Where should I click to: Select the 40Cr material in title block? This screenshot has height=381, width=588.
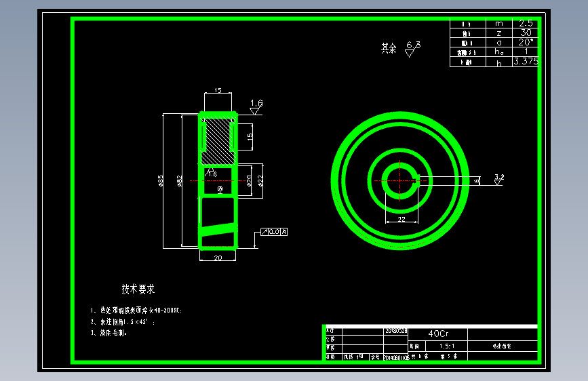pos(438,334)
